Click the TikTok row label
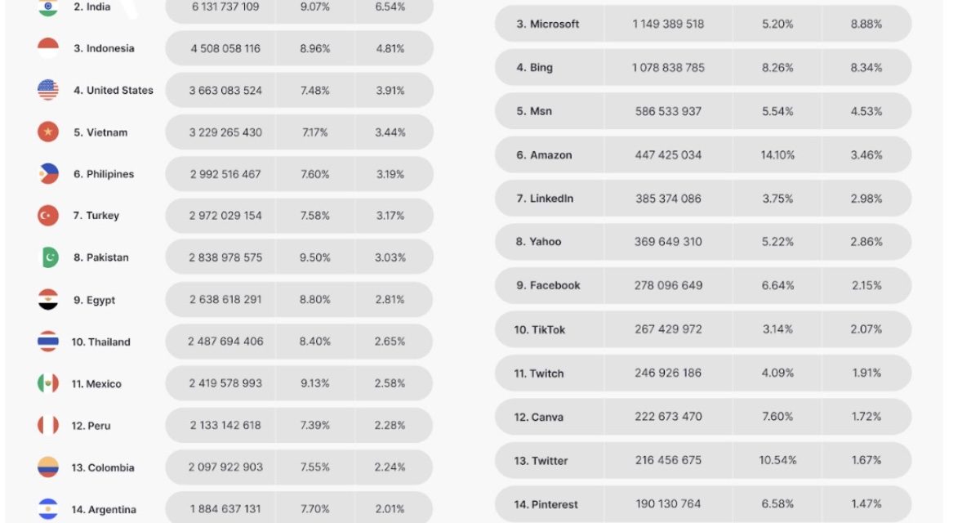 pos(539,329)
